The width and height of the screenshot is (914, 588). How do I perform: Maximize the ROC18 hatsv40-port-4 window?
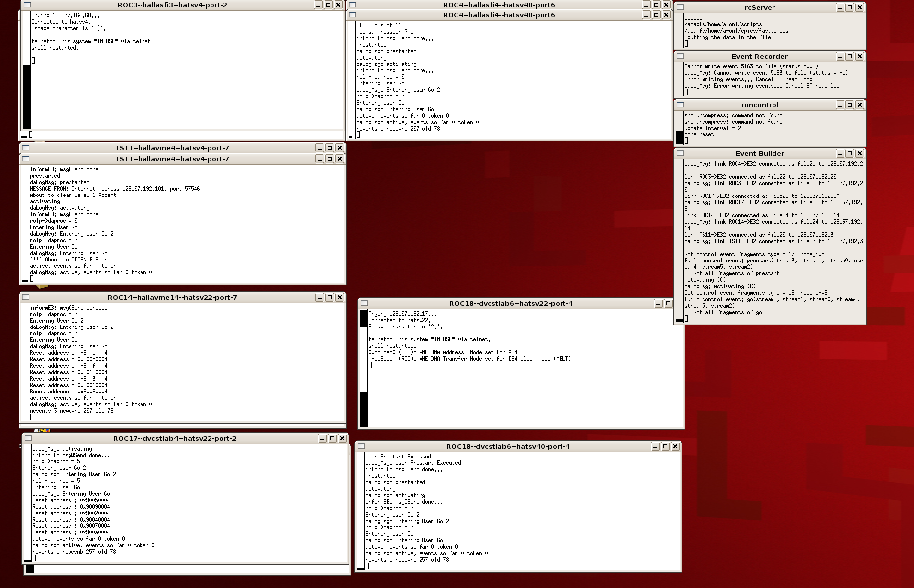[x=665, y=446]
